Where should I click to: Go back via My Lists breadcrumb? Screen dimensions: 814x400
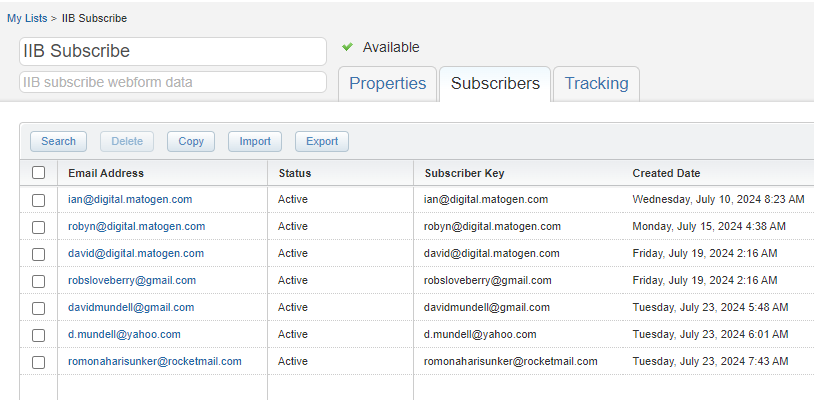point(26,18)
